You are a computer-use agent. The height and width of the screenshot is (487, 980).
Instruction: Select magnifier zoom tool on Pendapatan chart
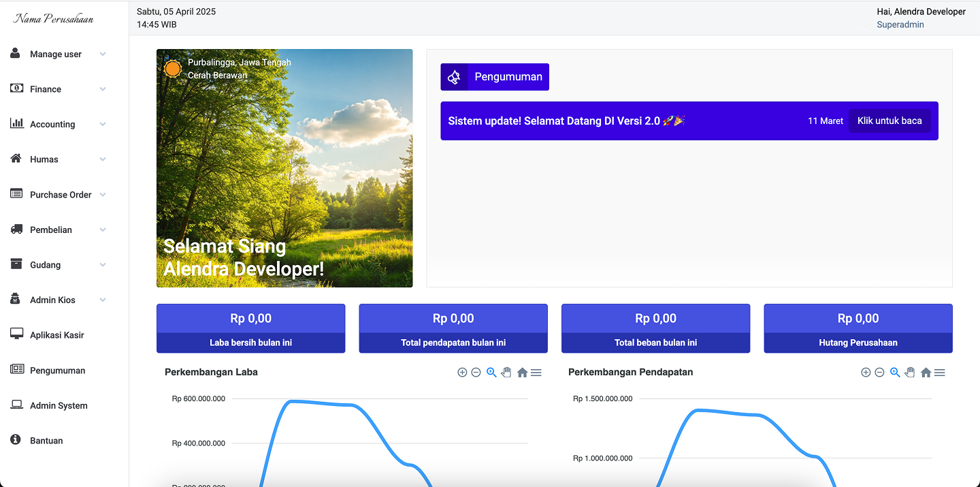[x=895, y=373]
